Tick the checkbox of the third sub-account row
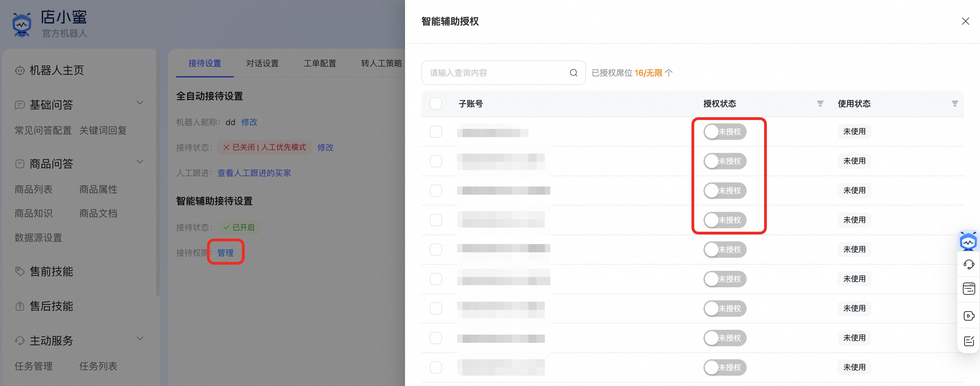This screenshot has width=980, height=386. tap(436, 190)
